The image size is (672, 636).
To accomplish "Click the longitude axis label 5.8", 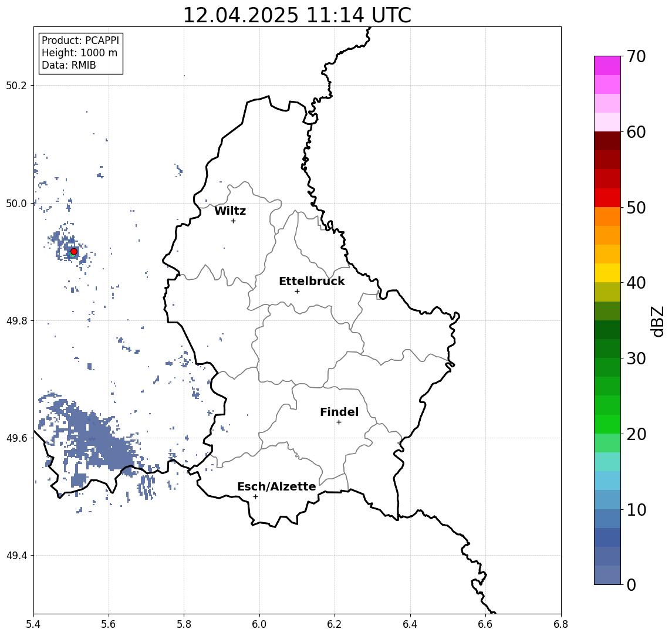I will (x=184, y=624).
